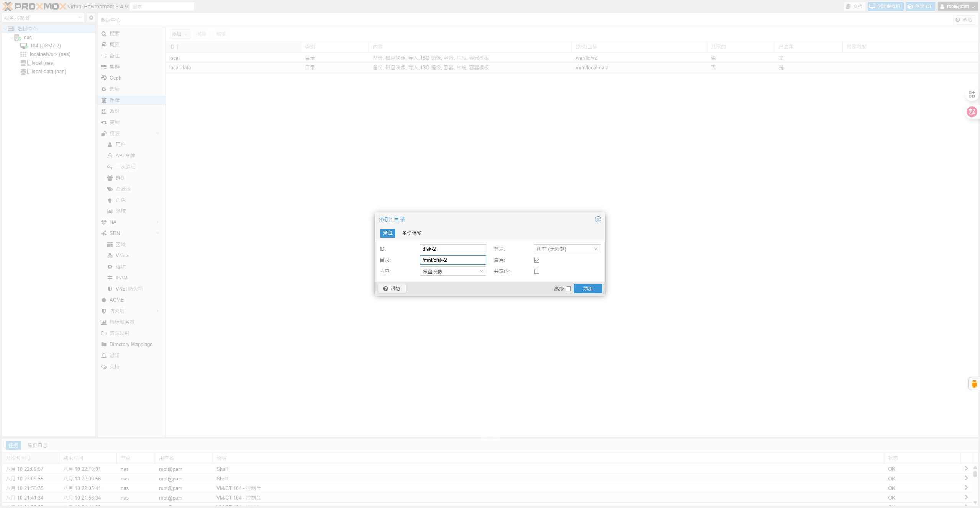Click the Directory Mappings folder icon
Screen dimensions: 980x508
pos(104,344)
